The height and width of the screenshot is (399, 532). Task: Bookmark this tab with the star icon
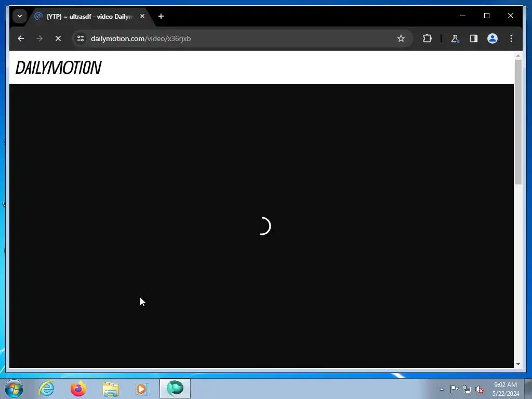[x=401, y=38]
